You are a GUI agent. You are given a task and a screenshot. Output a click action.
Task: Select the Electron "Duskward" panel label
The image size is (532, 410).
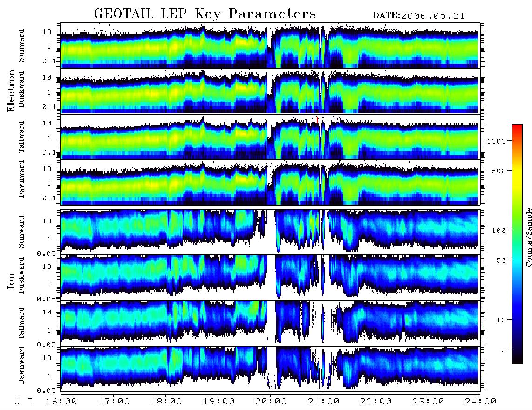21,89
